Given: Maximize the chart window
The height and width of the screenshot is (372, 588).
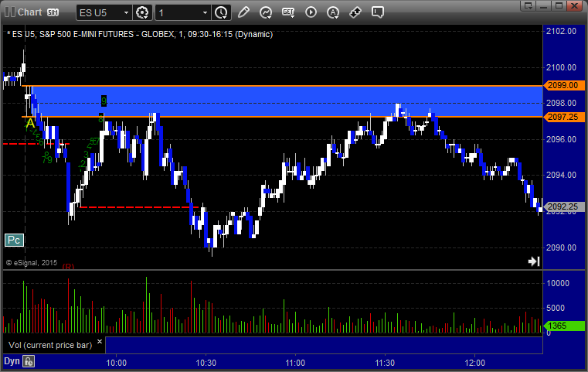Looking at the screenshot, I should tap(559, 6).
